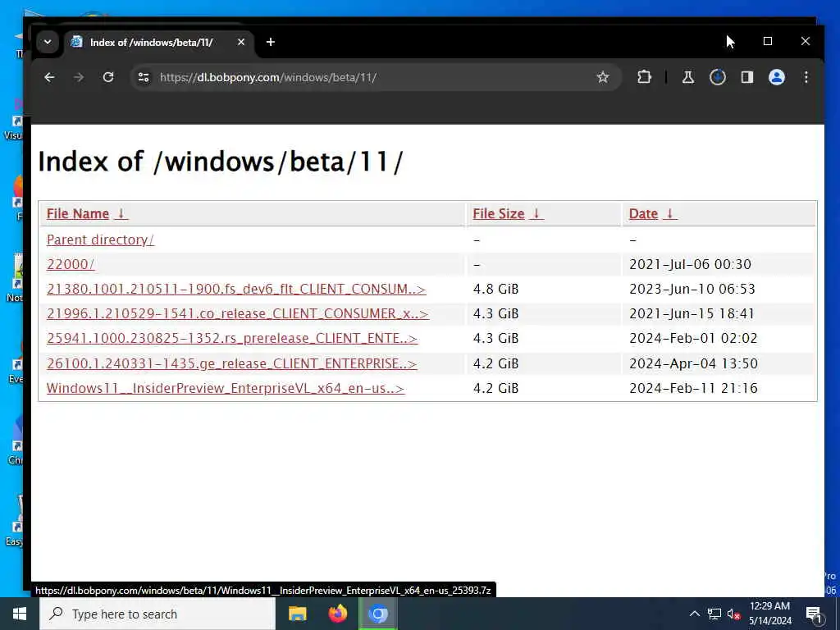This screenshot has height=630, width=840.
Task: Sort descending with Date arrow
Action: (669, 214)
